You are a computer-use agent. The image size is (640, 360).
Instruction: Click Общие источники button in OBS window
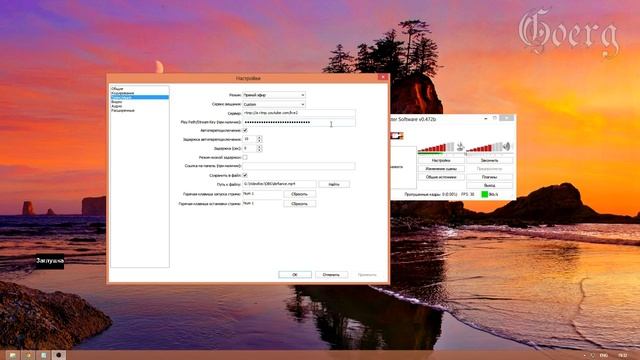(x=441, y=177)
